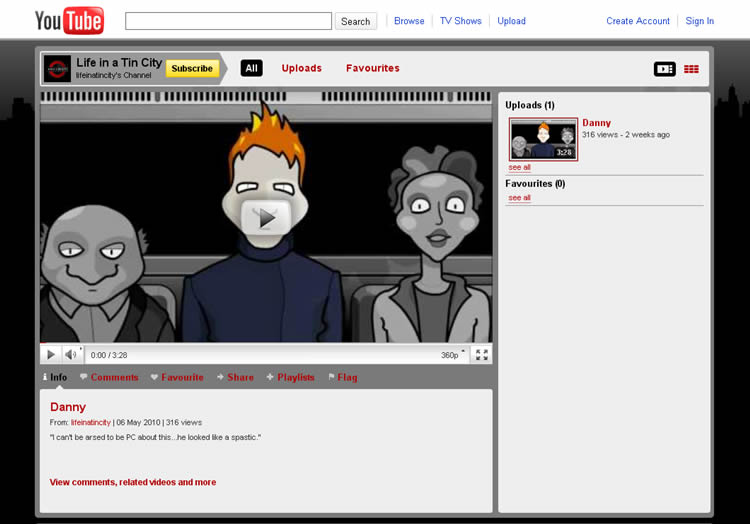
Task: Enter fullscreen mode in the player
Action: click(x=481, y=355)
